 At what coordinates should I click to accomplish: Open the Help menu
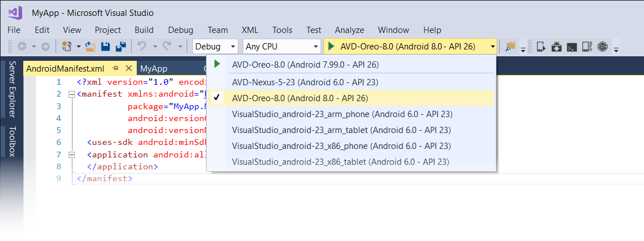(x=432, y=30)
